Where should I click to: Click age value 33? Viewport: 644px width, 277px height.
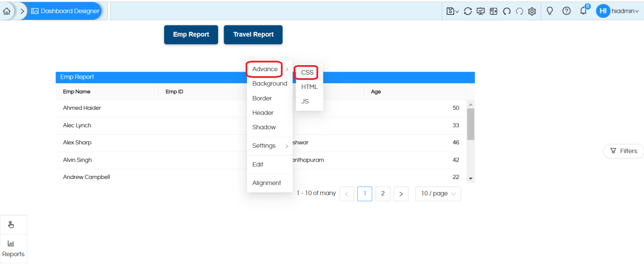(456, 126)
